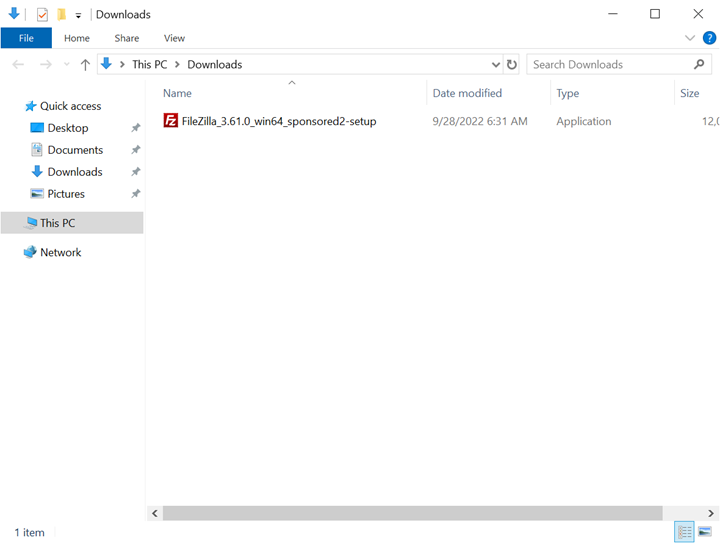720x543 pixels.
Task: Switch to Details view layout button
Action: 684,532
